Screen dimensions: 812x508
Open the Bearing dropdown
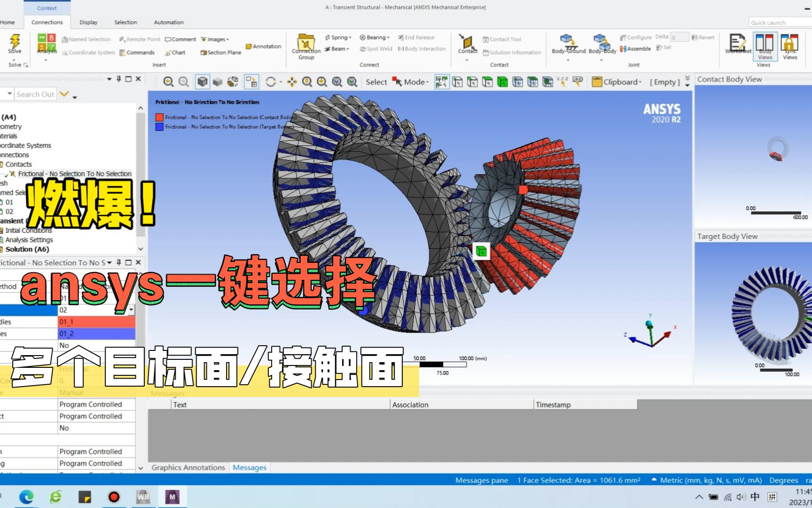pos(375,37)
